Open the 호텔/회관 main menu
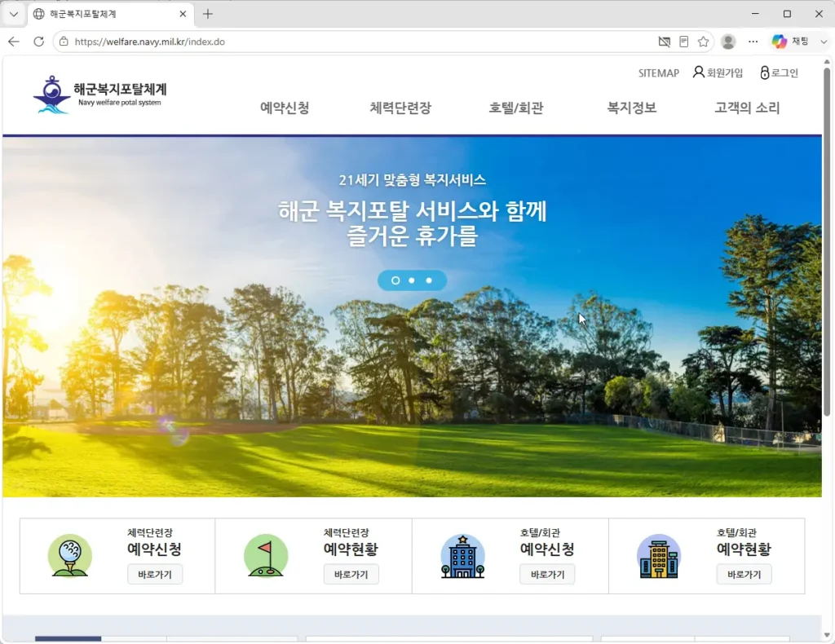This screenshot has width=835, height=644. point(516,108)
